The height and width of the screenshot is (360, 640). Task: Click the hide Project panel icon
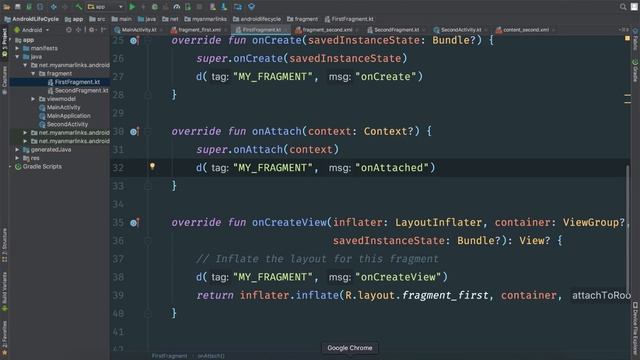tap(103, 30)
